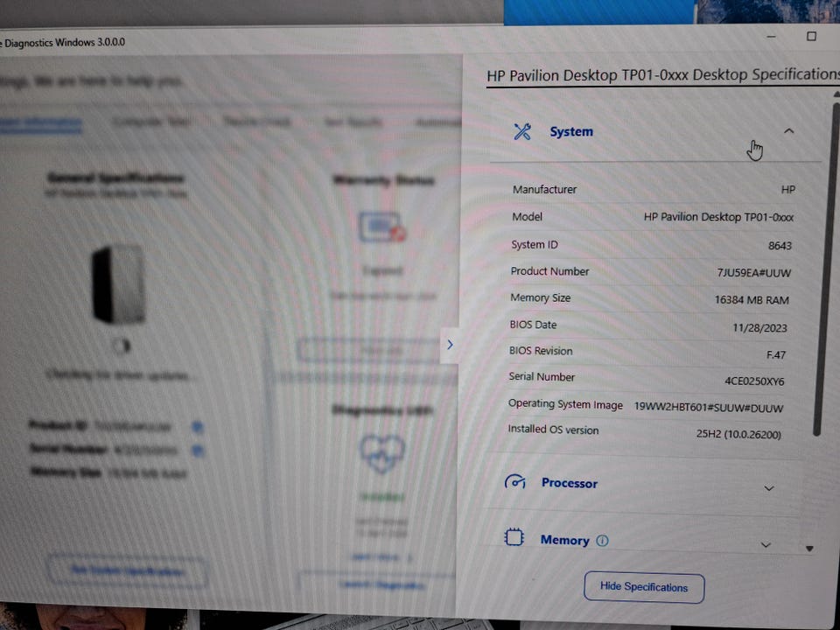840x630 pixels.
Task: Click the Diagnostics heart pulse icon
Action: coord(382,454)
